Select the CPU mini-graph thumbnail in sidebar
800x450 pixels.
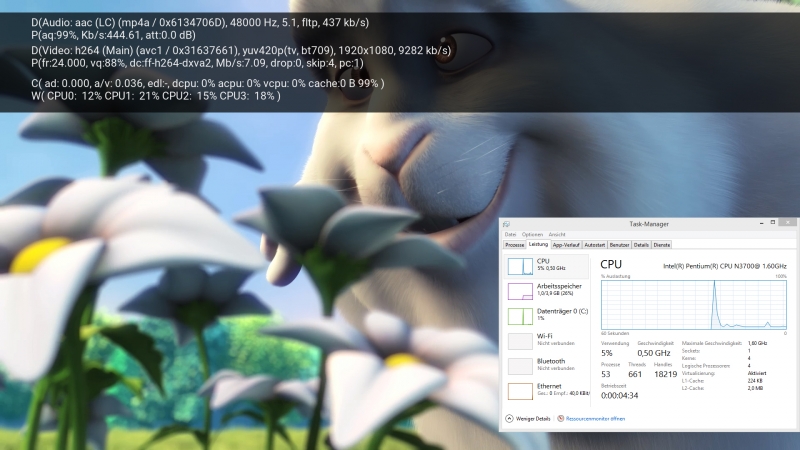point(520,266)
